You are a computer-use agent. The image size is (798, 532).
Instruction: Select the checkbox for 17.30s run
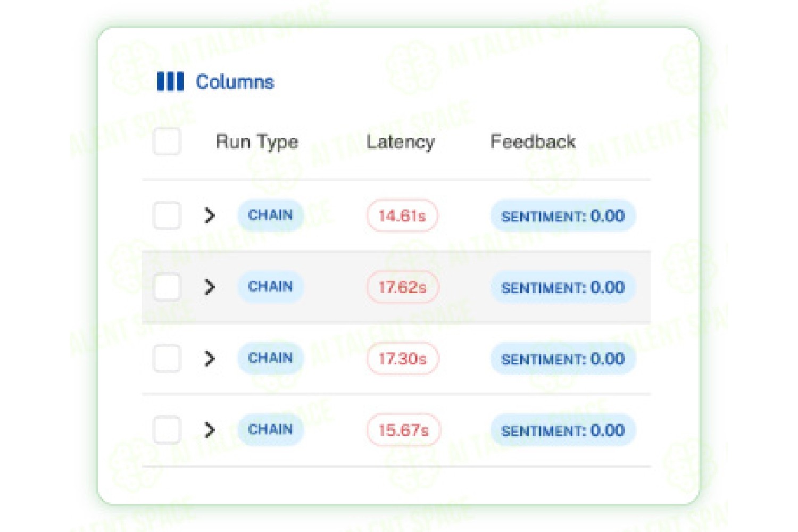click(167, 358)
